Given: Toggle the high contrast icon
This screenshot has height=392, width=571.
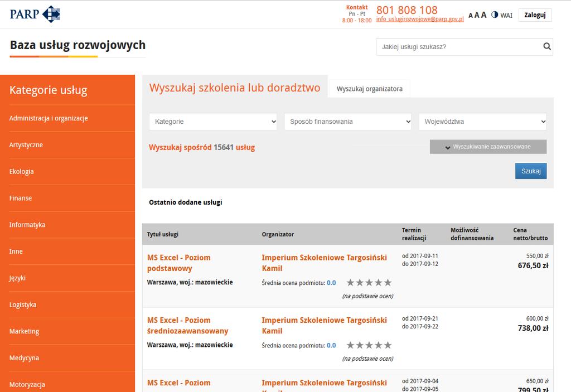Looking at the screenshot, I should pos(495,14).
